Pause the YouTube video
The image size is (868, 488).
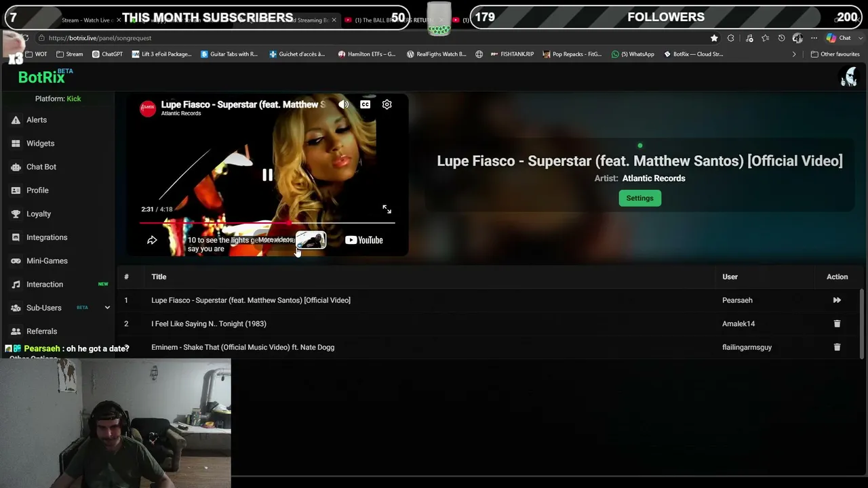pyautogui.click(x=267, y=176)
